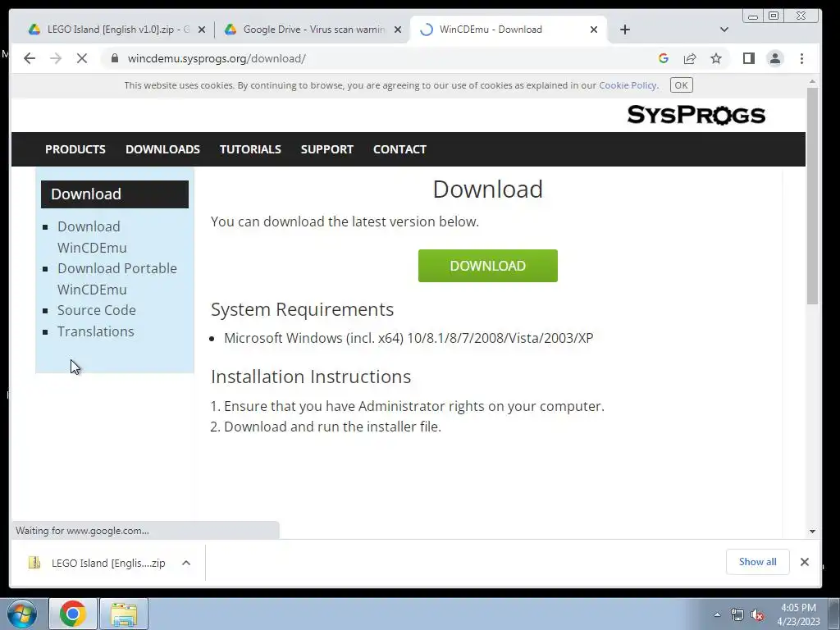Click the SysProgs logo
This screenshot has height=630, width=840.
pyautogui.click(x=696, y=115)
